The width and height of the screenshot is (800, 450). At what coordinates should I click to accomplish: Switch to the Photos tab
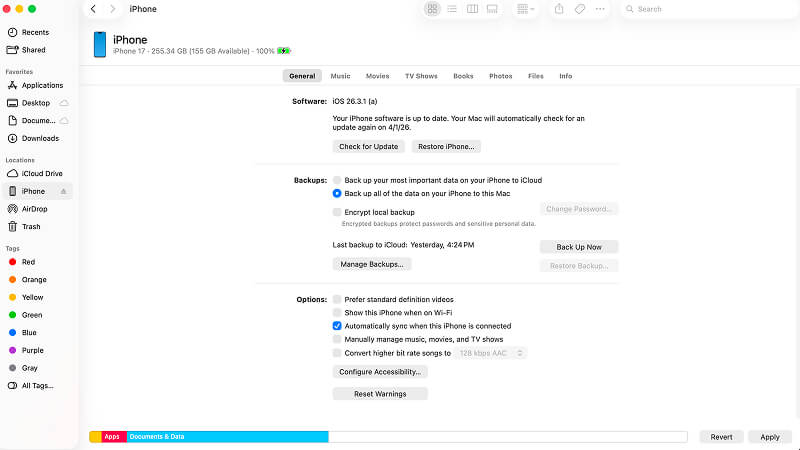[x=501, y=76]
